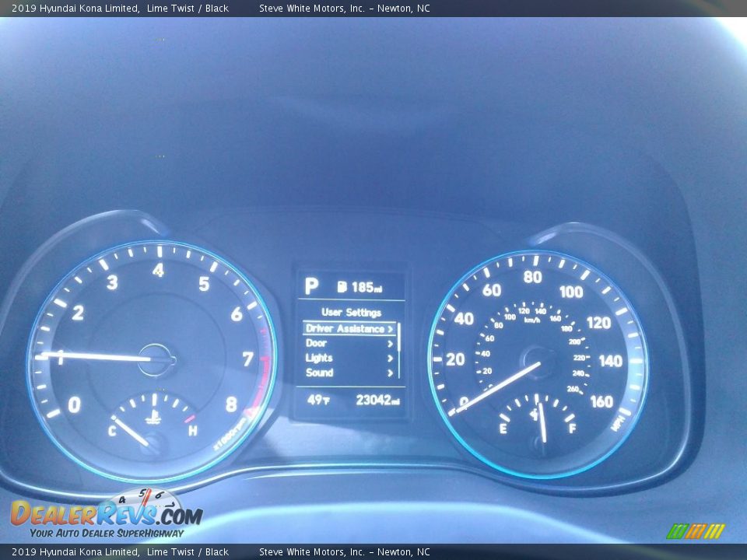The image size is (747, 560).
Task: Click the 23042 mi odometer reading
Action: (x=377, y=400)
